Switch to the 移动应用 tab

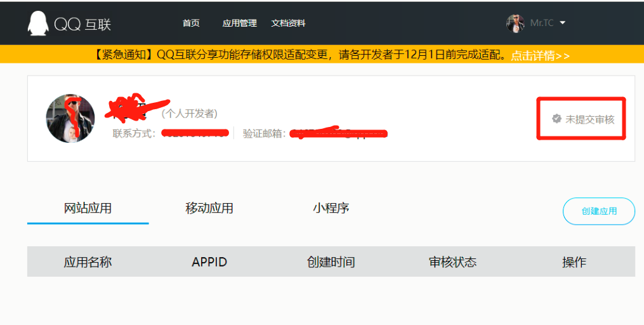(209, 208)
